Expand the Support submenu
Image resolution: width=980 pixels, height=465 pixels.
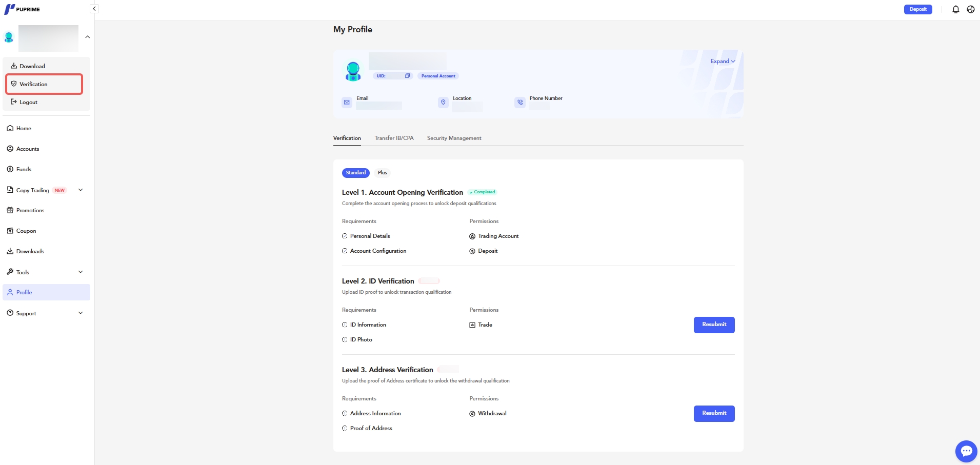click(x=81, y=313)
